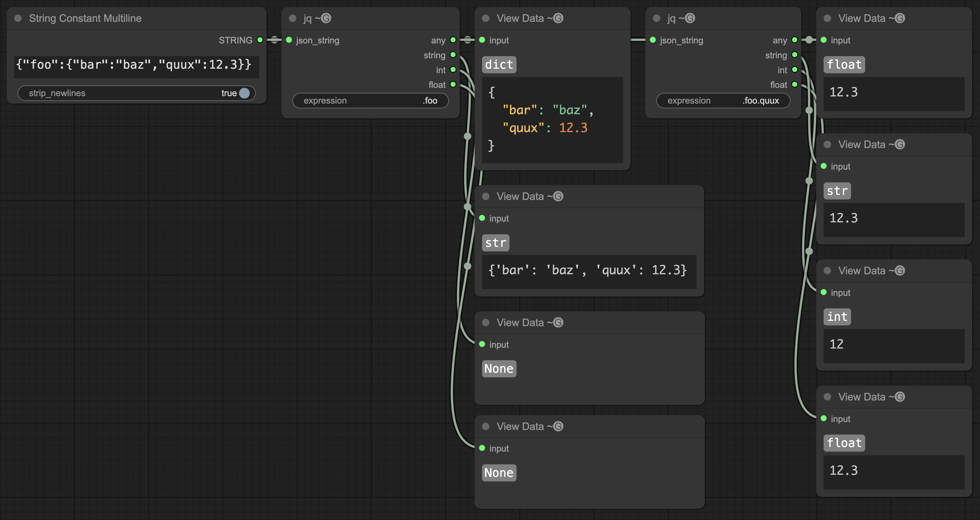
Task: Edit the expression field containing .foo
Action: point(371,101)
